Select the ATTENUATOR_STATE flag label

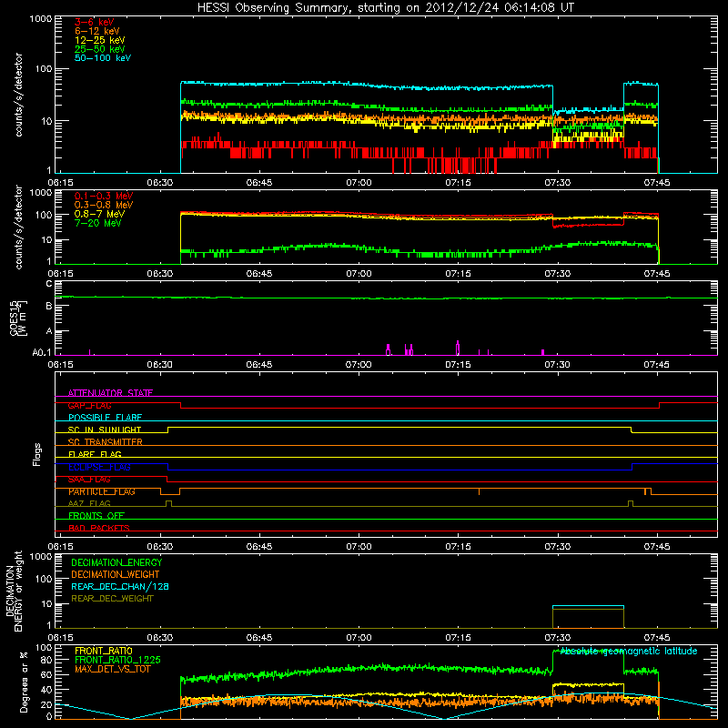110,393
